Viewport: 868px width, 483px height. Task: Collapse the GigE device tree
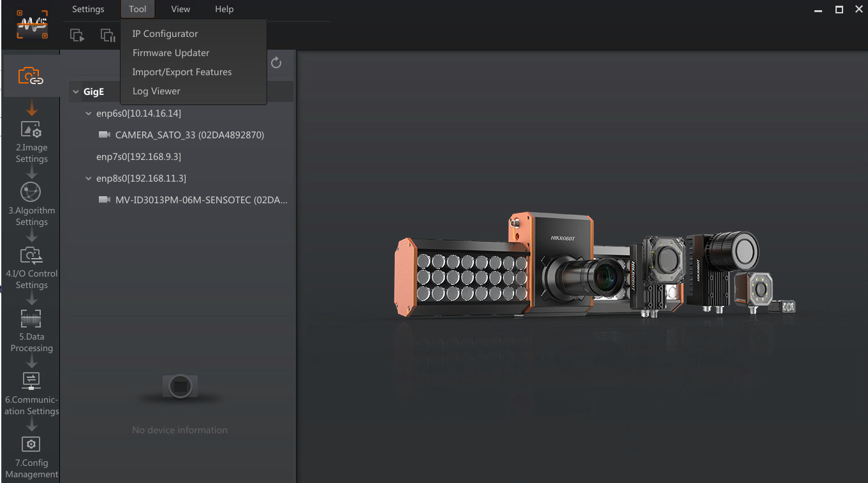[x=76, y=92]
